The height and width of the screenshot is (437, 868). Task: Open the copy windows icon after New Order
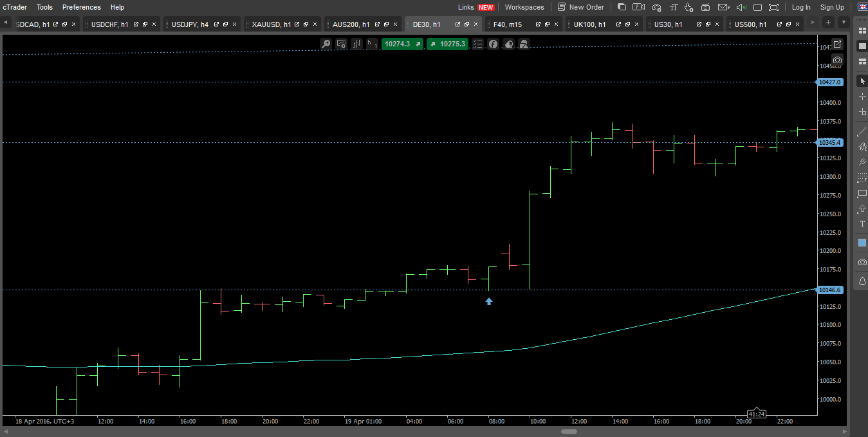click(x=622, y=7)
